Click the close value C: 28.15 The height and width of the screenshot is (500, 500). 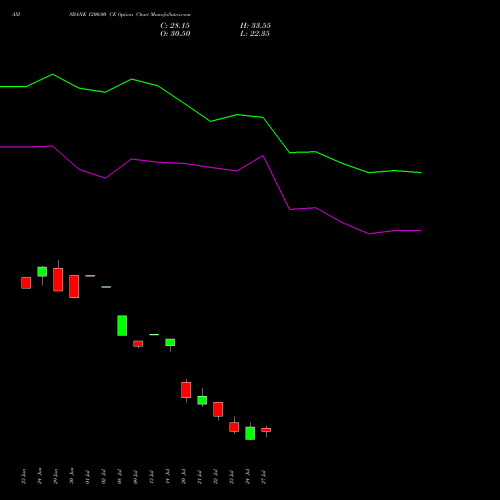pos(175,26)
